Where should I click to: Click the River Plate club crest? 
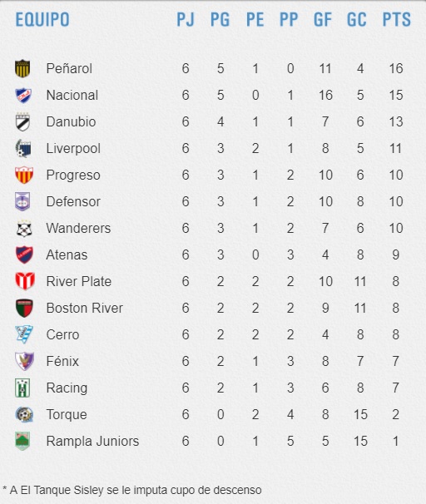point(25,281)
